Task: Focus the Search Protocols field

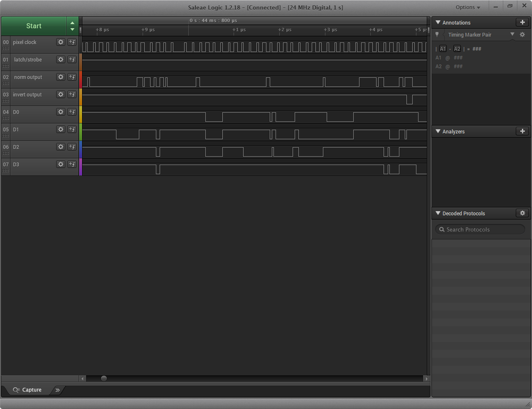Action: 480,230
